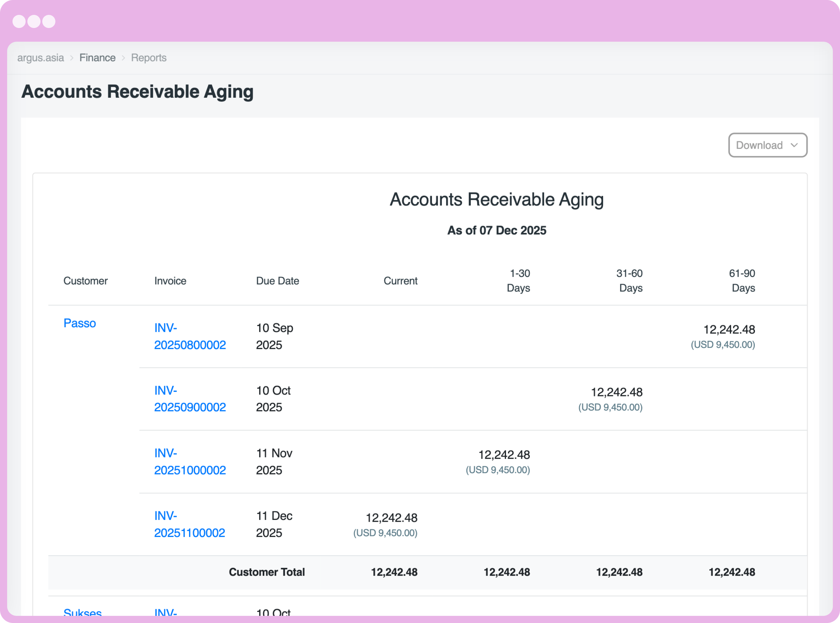Image resolution: width=840 pixels, height=623 pixels.
Task: Open the Reports breadcrumb item
Action: click(x=149, y=58)
